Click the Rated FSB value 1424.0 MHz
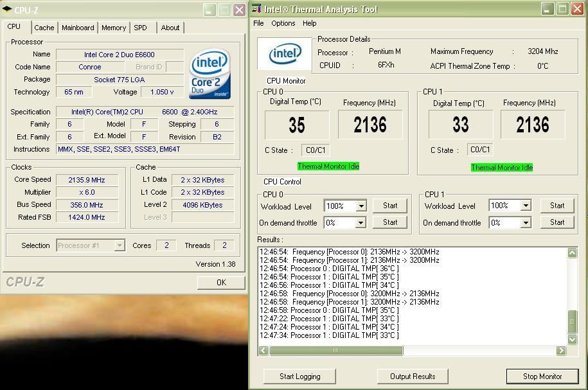 87,217
